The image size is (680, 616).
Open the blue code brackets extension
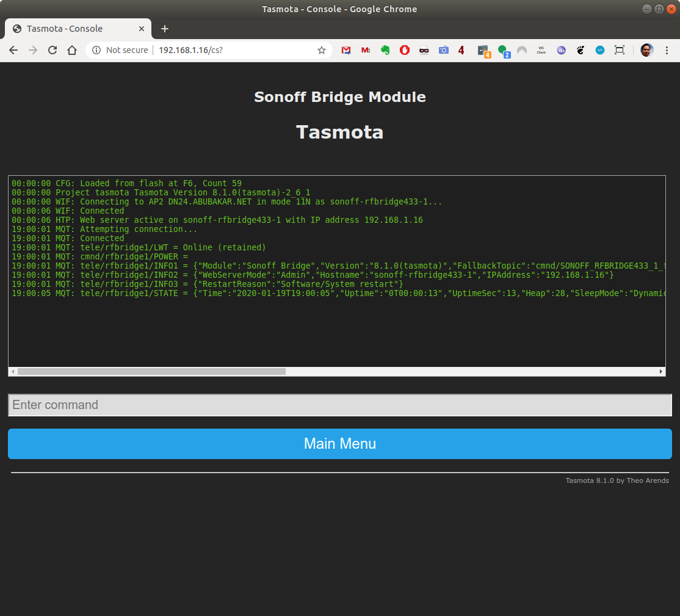(600, 50)
